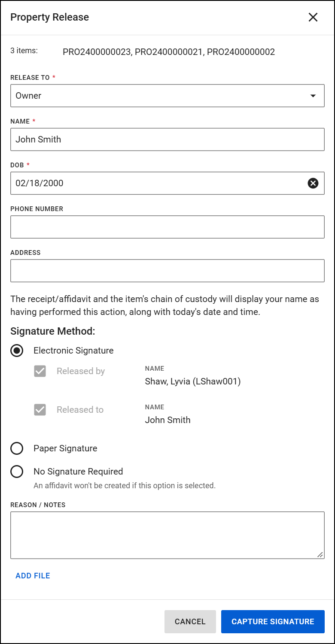Choose No Signature Required

tap(17, 472)
